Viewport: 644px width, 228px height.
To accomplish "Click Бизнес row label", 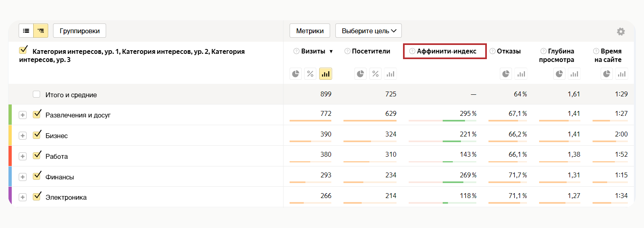I will pyautogui.click(x=57, y=136).
